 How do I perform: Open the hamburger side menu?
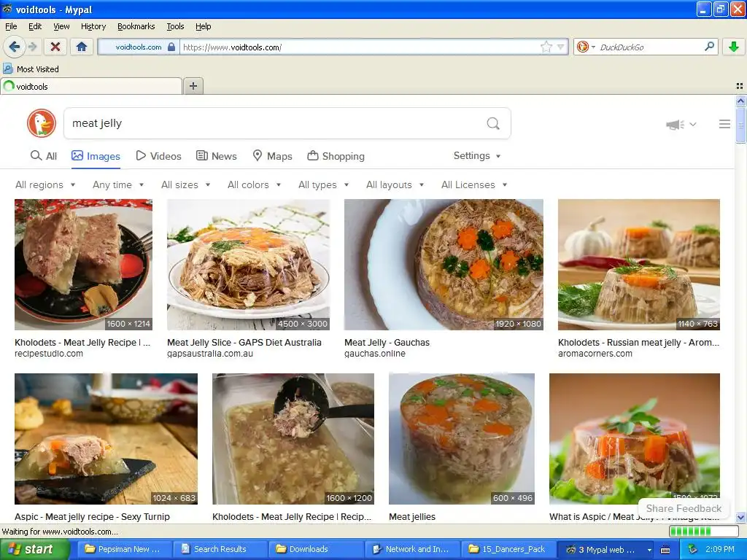point(724,124)
